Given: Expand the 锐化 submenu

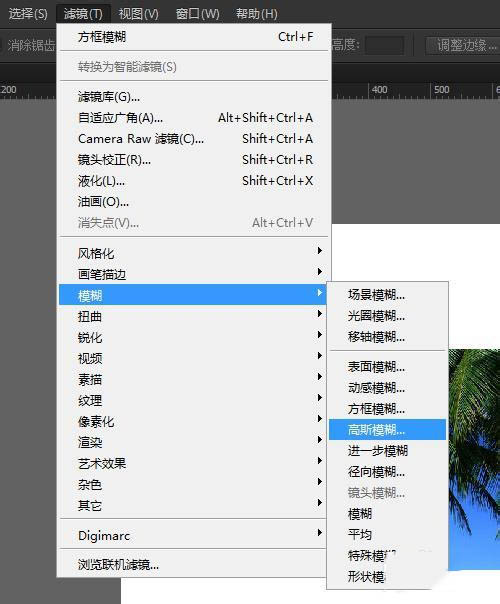Looking at the screenshot, I should [x=194, y=337].
